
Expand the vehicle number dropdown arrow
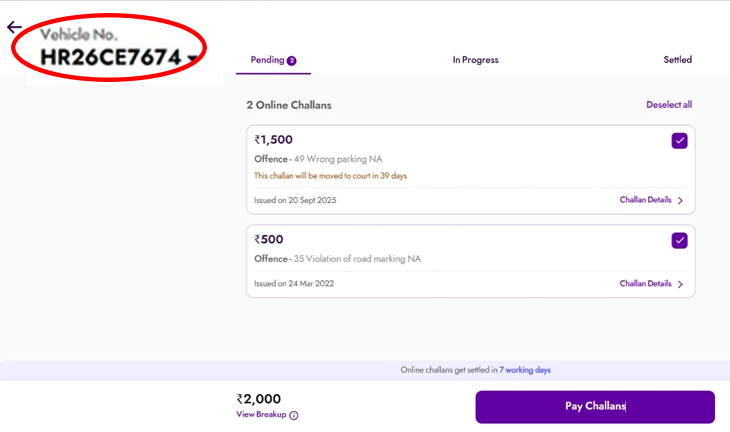click(x=191, y=59)
